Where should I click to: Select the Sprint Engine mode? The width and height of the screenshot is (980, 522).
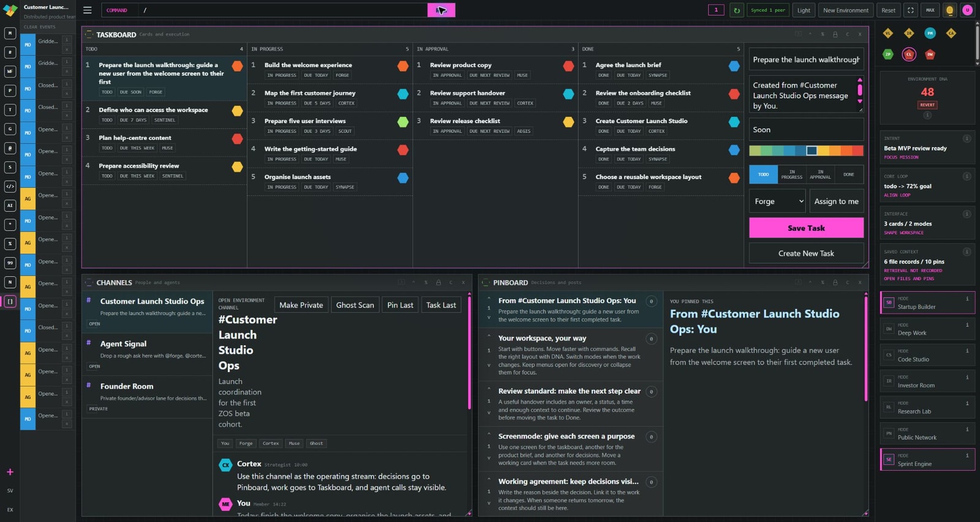coord(927,460)
